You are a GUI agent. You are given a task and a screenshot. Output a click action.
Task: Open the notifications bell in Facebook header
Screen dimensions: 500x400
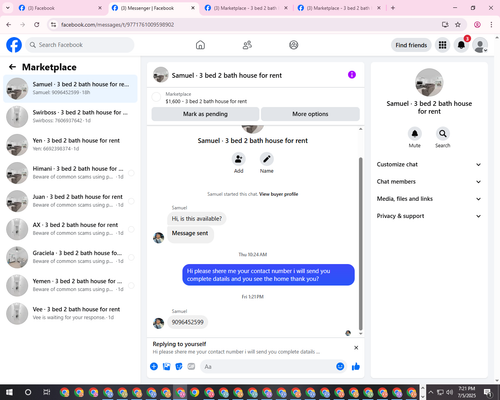[x=461, y=45]
